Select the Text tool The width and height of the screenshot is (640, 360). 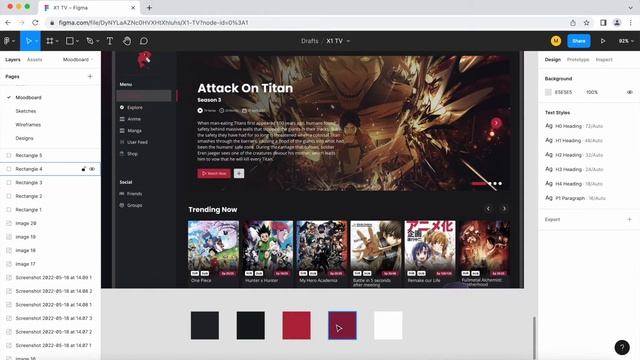(x=109, y=41)
